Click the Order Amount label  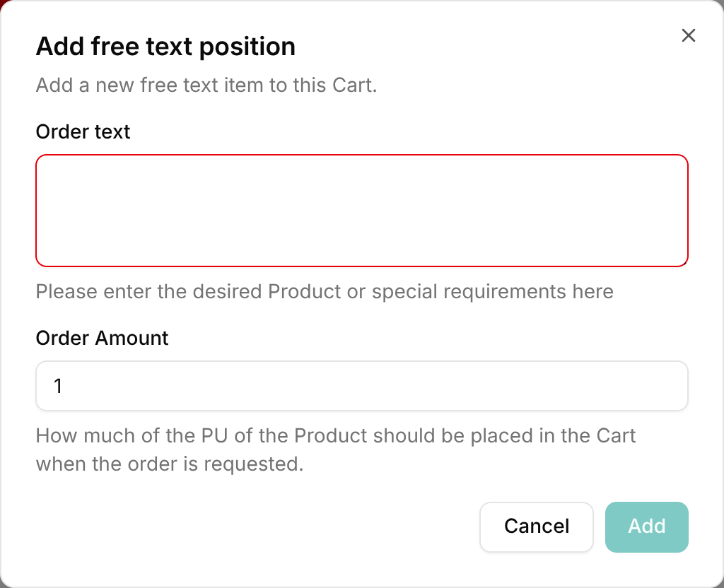click(102, 339)
